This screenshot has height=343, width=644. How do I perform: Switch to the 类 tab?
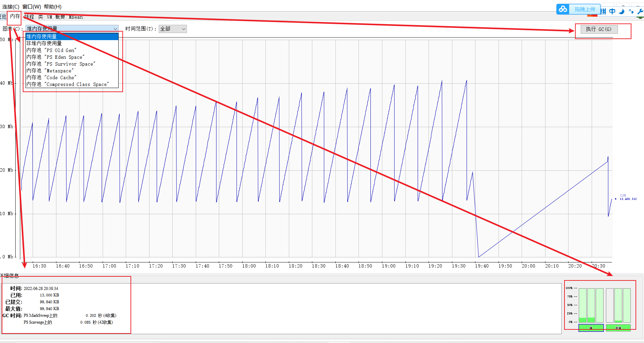40,17
